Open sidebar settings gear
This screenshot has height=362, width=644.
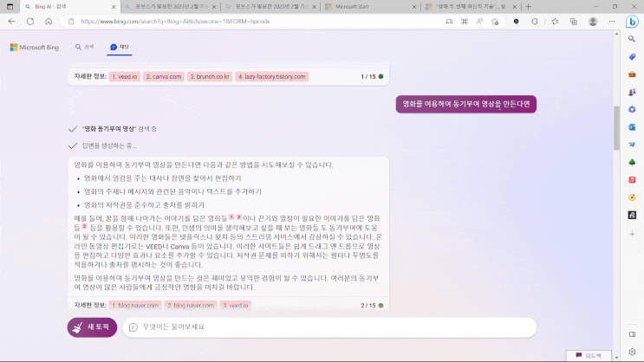632,352
